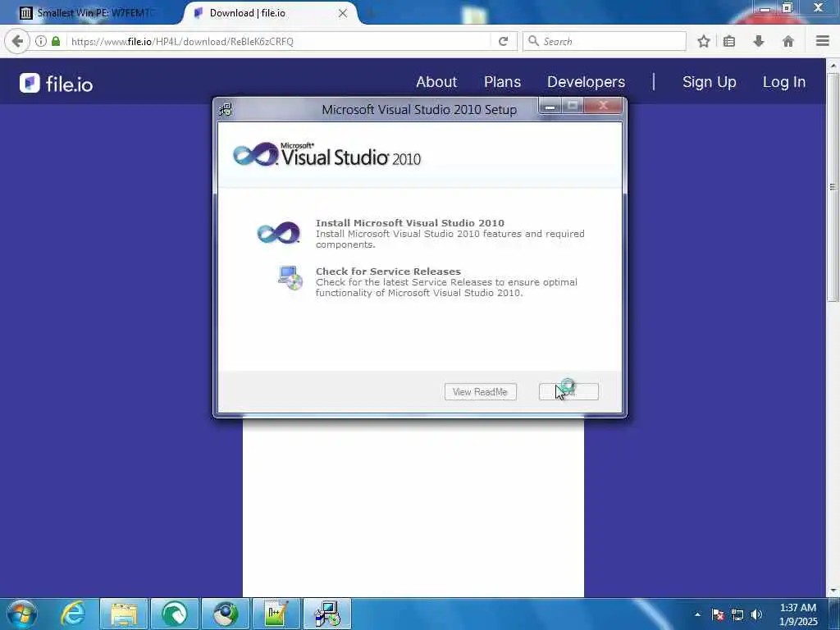
Task: Click the green swirl taskbar app icon
Action: coord(175,614)
